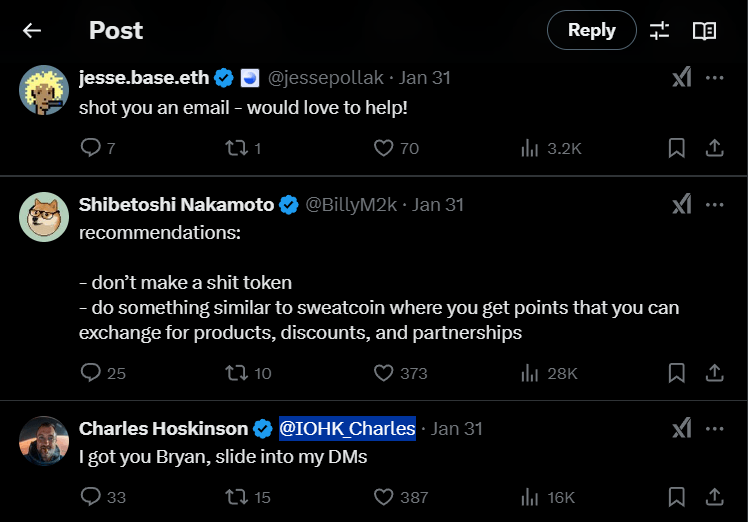The width and height of the screenshot is (748, 522).
Task: Click Grok icon on jesse.base.eth reply
Action: tap(681, 78)
